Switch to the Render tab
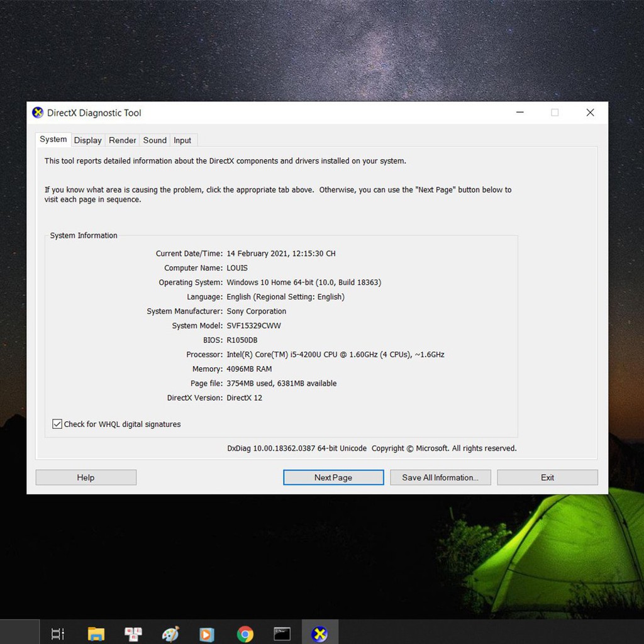The image size is (644, 644). click(123, 140)
